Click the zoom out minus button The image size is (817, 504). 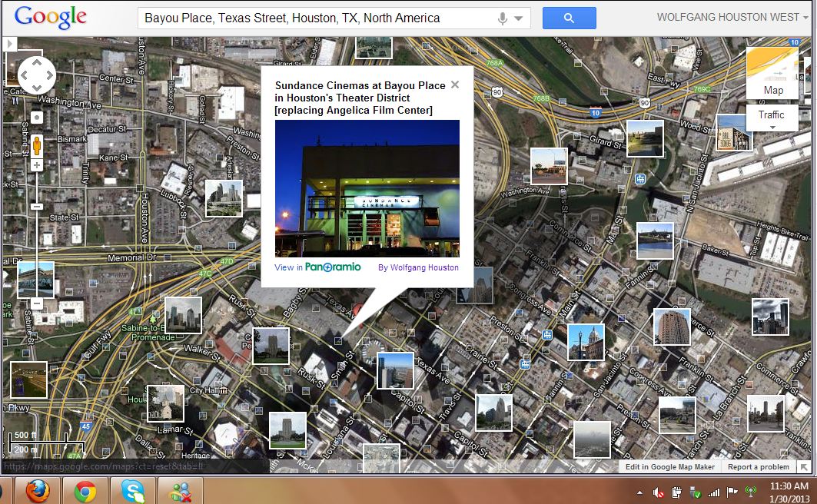tap(36, 303)
